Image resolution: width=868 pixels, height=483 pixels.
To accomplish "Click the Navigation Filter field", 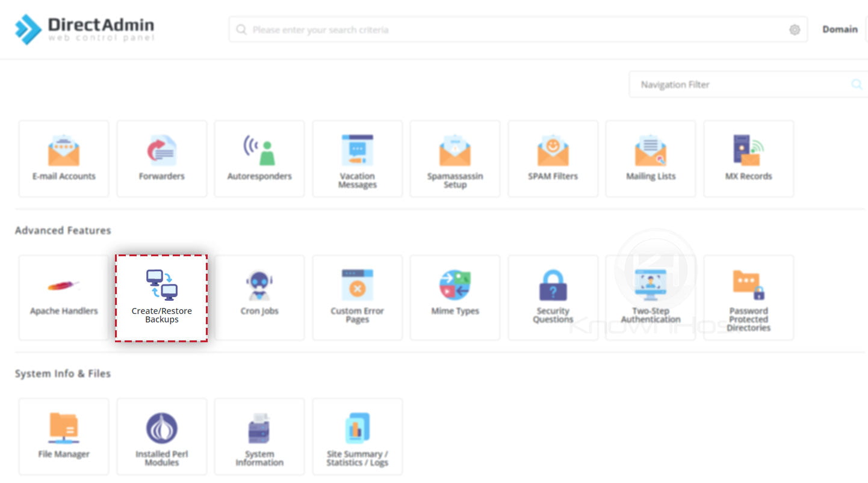I will click(x=740, y=84).
